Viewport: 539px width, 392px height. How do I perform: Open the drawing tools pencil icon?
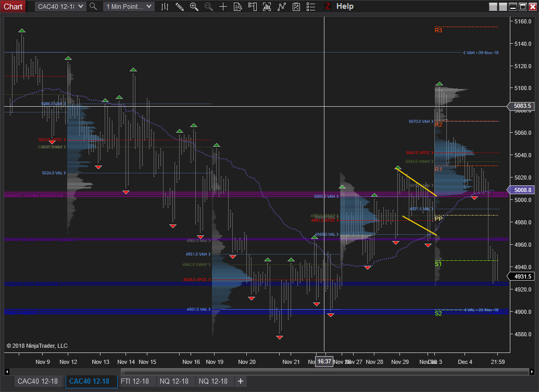click(x=180, y=7)
